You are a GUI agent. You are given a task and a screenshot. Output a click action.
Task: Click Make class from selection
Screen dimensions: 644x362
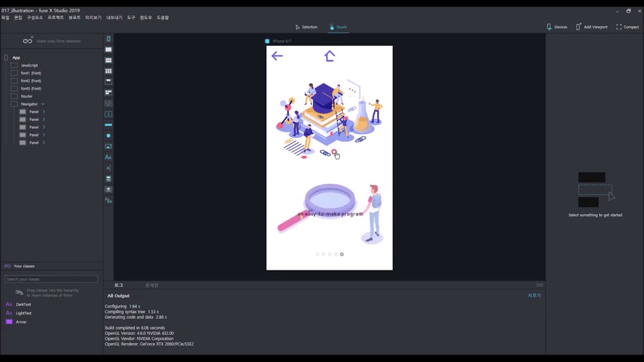click(x=58, y=41)
